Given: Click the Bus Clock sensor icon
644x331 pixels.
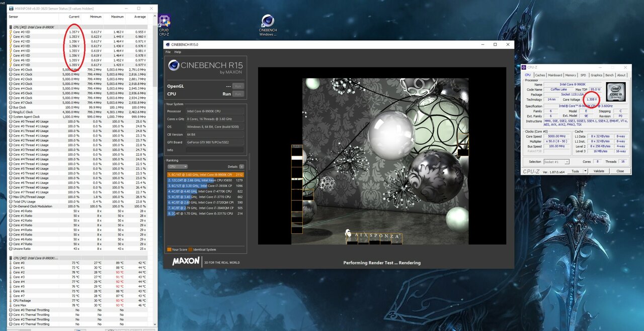Looking at the screenshot, I should pos(10,107).
